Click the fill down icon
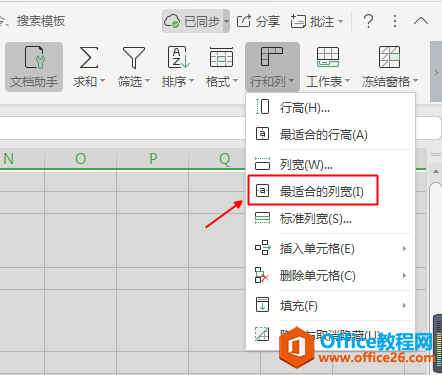This screenshot has height=375, width=442. pyautogui.click(x=263, y=305)
